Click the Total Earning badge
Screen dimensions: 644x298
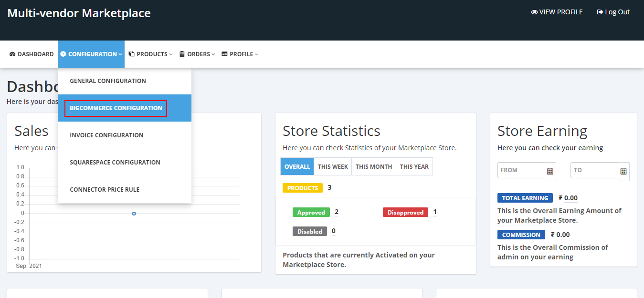[x=525, y=198]
